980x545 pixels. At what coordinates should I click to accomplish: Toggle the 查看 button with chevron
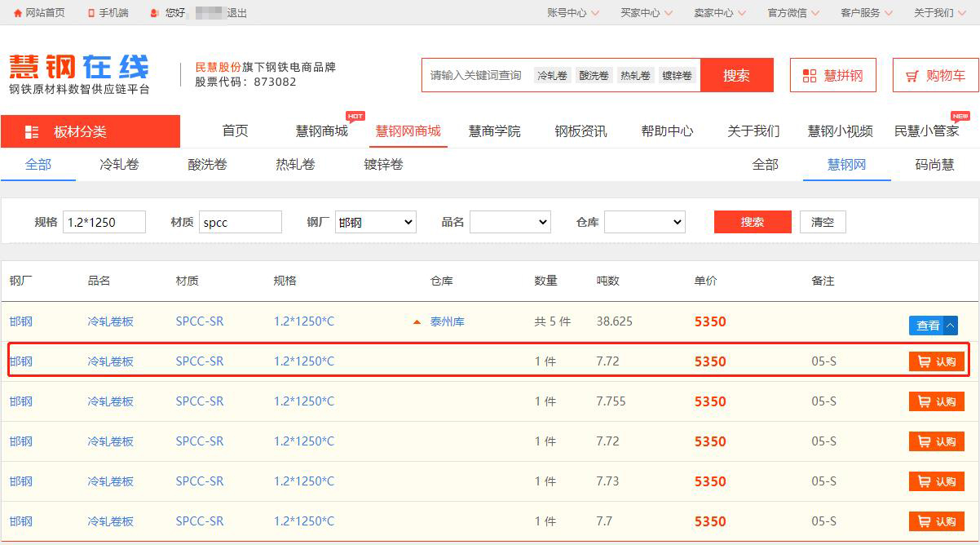933,326
